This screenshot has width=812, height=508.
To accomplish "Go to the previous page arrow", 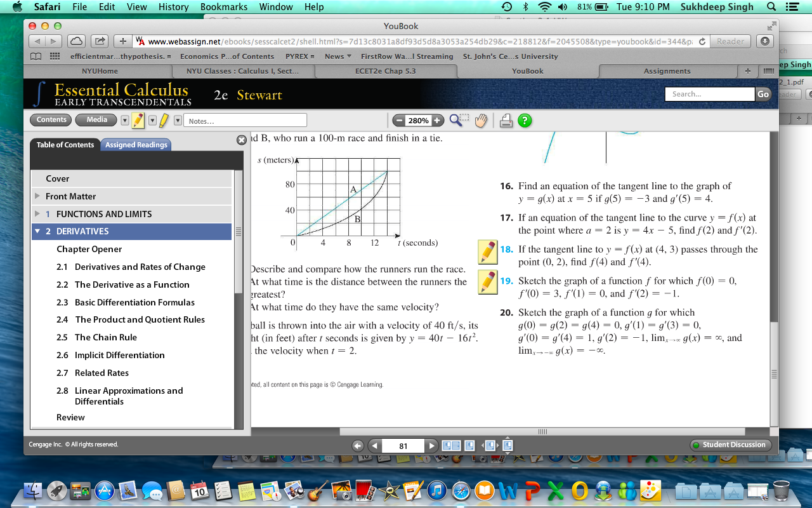I will tap(374, 446).
